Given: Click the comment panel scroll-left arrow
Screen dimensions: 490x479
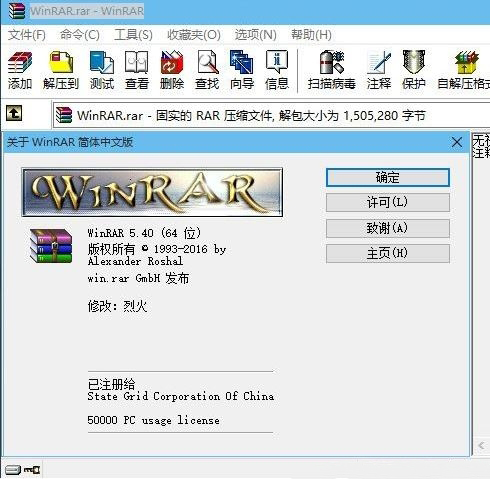Looking at the screenshot, I should tap(481, 445).
